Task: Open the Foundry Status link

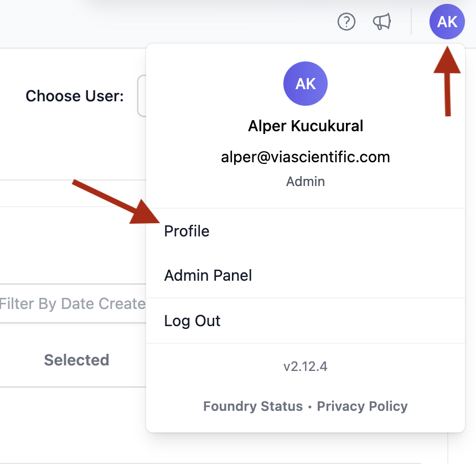Action: pyautogui.click(x=253, y=406)
